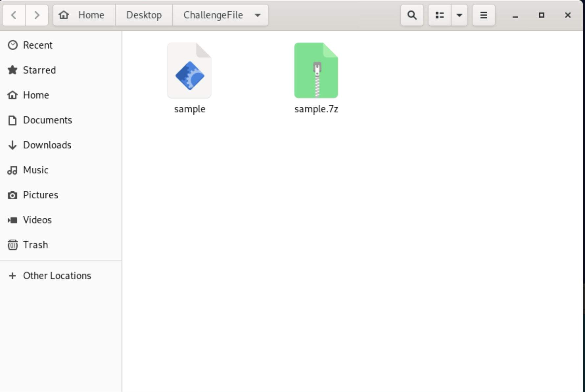The width and height of the screenshot is (585, 392).
Task: Navigate to Desktop in the path bar
Action: coord(144,15)
